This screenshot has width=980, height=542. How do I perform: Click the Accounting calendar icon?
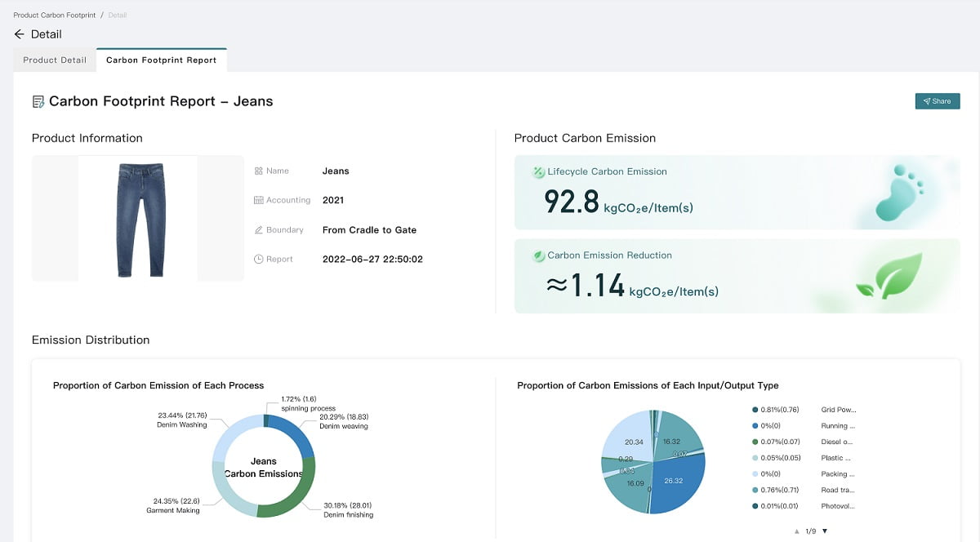coord(258,201)
